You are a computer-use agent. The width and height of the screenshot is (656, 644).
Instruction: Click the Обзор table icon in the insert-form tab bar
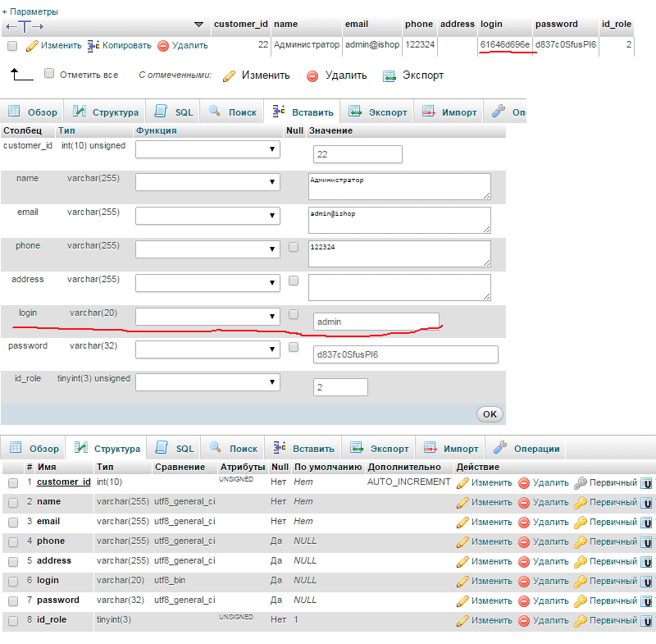(x=14, y=111)
